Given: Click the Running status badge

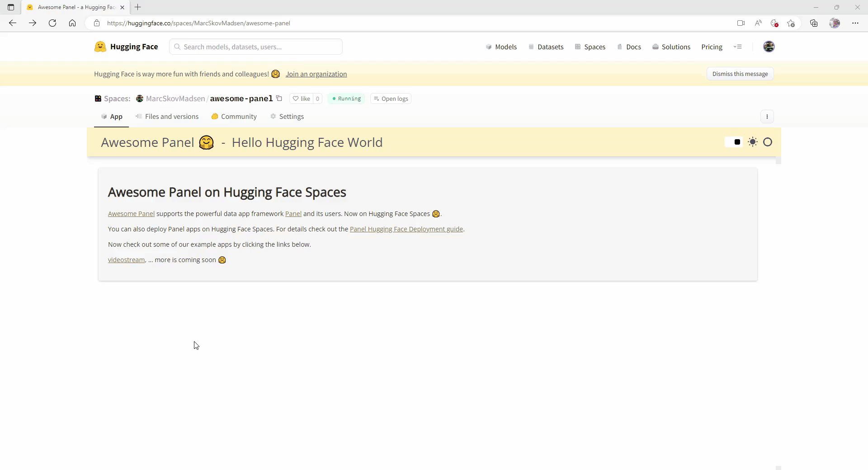Looking at the screenshot, I should tap(346, 99).
